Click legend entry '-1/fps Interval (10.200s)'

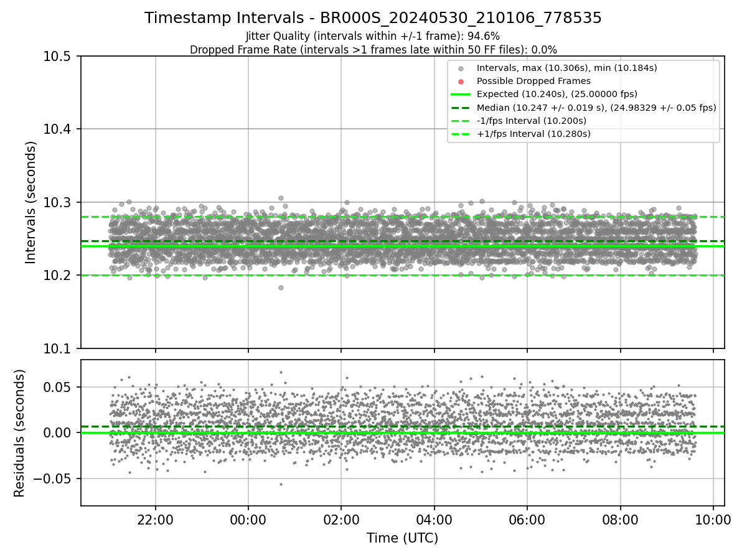coord(531,121)
